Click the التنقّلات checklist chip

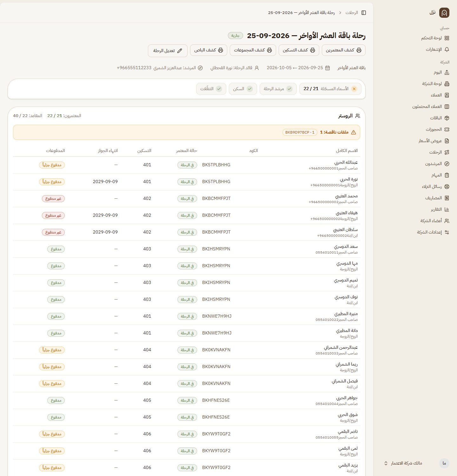[211, 89]
